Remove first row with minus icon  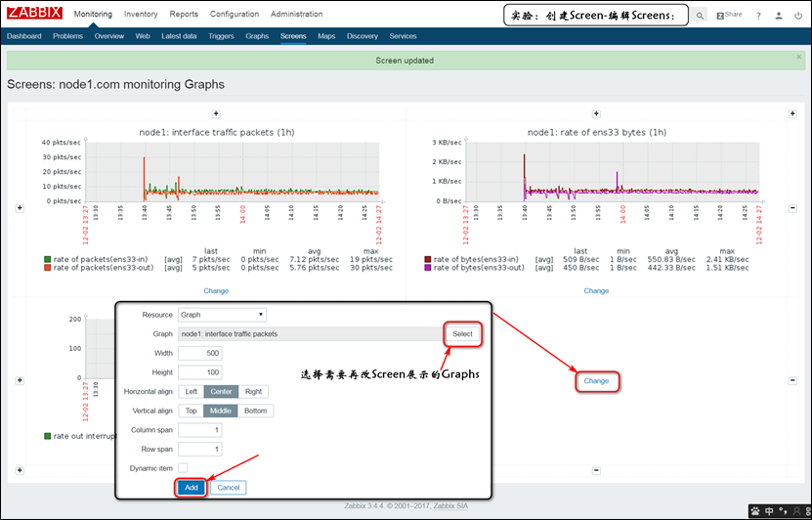(792, 208)
